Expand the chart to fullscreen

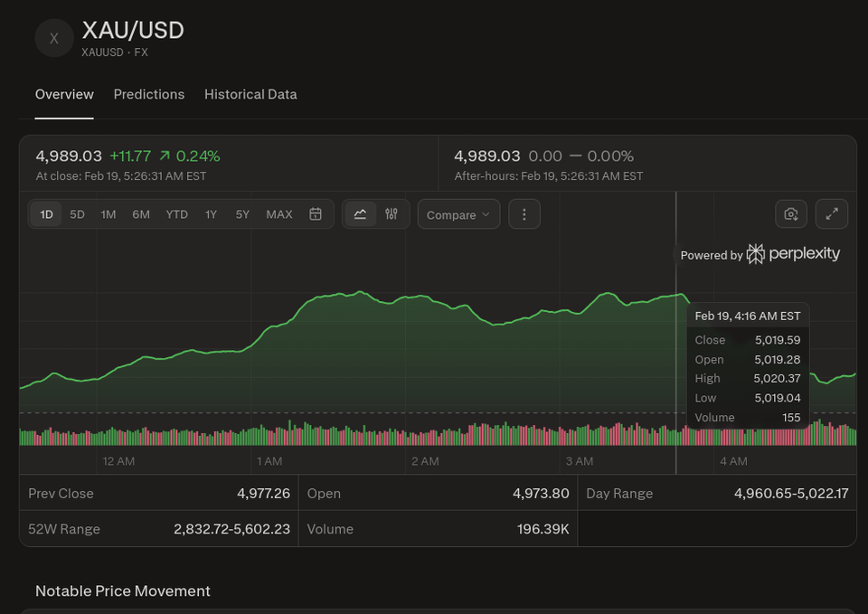[x=832, y=214]
